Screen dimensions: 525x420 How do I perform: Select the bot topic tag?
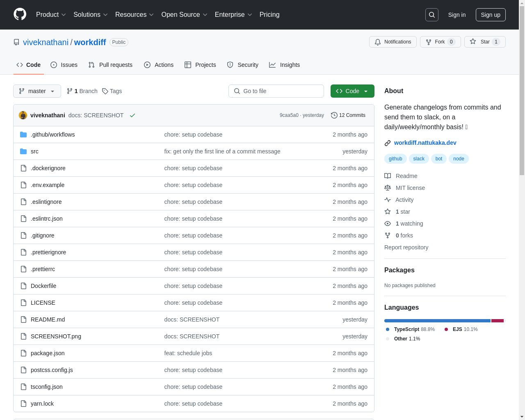[x=439, y=159]
